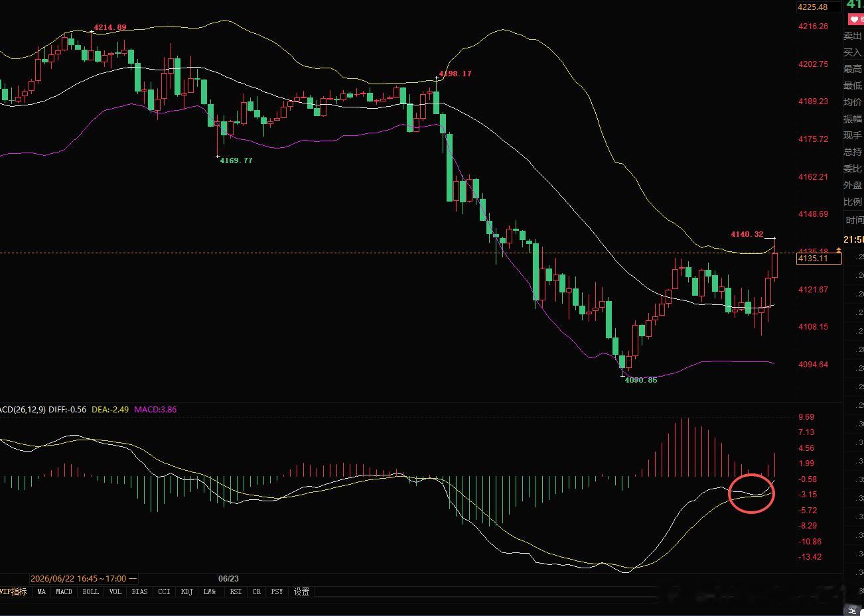Click the 4214.89 high price label
Screen dimensions: 864x616
pos(110,27)
